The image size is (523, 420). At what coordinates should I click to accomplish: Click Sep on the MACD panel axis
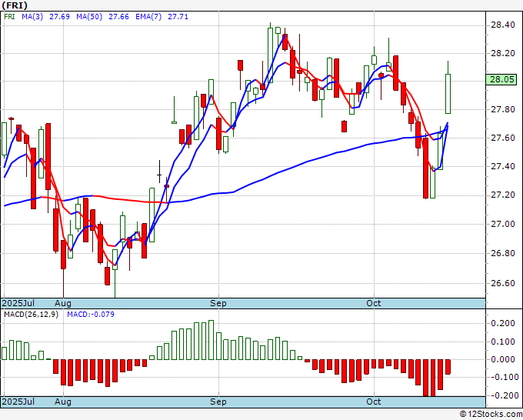[218, 402]
